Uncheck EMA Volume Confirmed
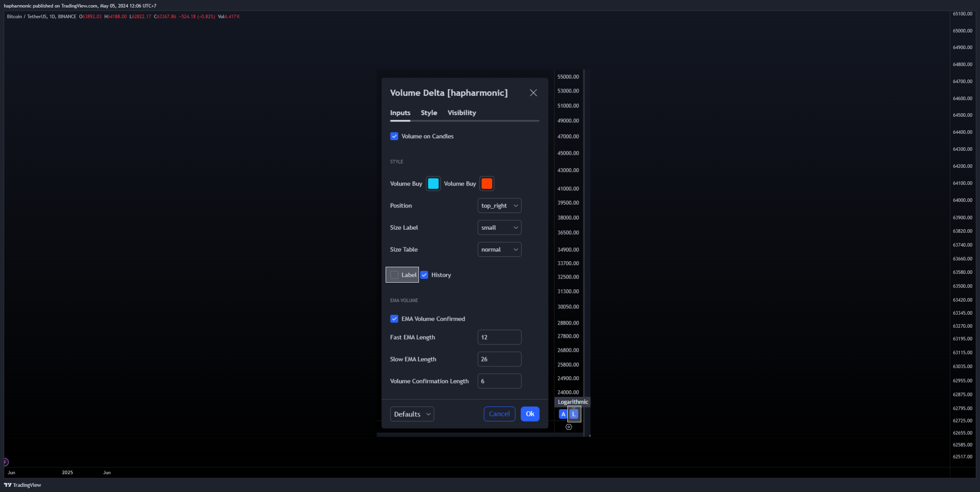 coord(394,319)
